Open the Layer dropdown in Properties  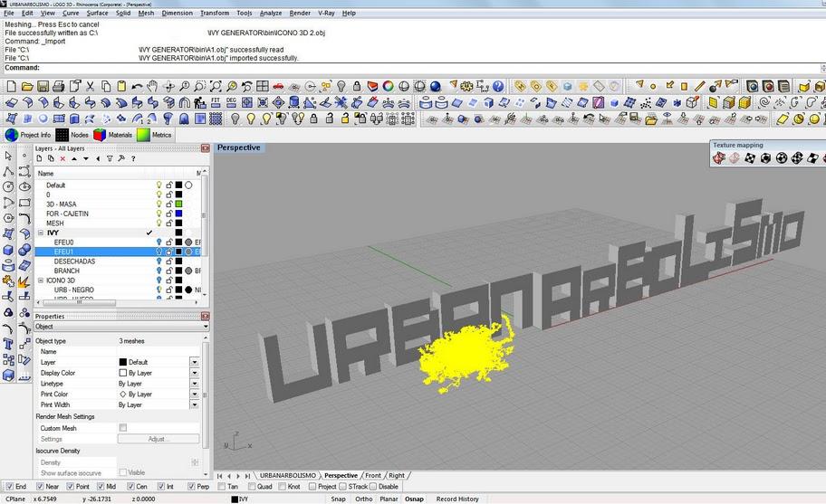click(x=195, y=362)
